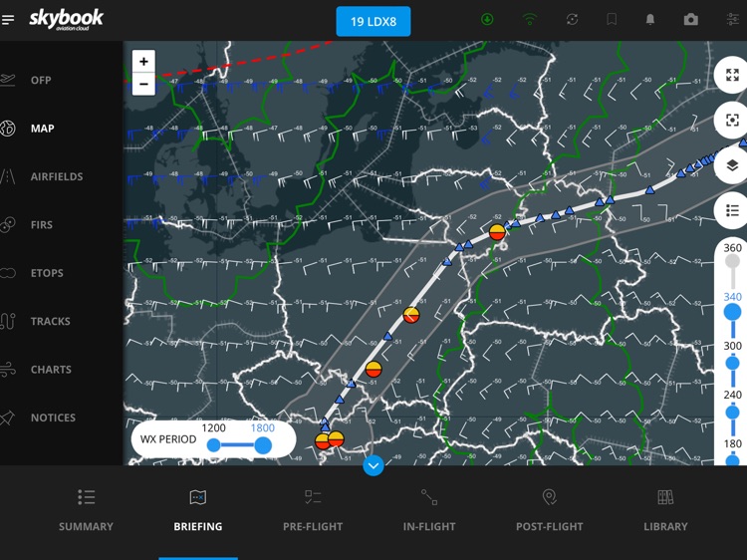Open flight 19 LDX8 selector
Screen dimensions: 747x560
pyautogui.click(x=373, y=22)
